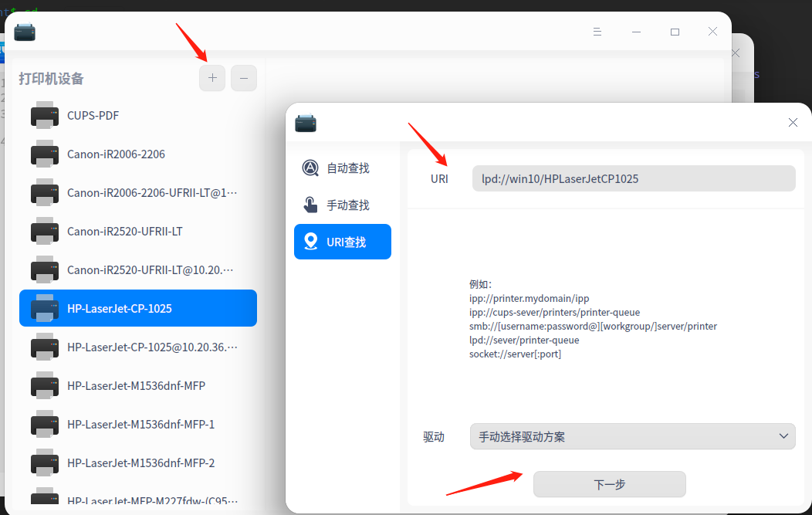Screen dimensions: 812x515
Task: Click the printer icon in the dialog titlebar
Action: 306,122
